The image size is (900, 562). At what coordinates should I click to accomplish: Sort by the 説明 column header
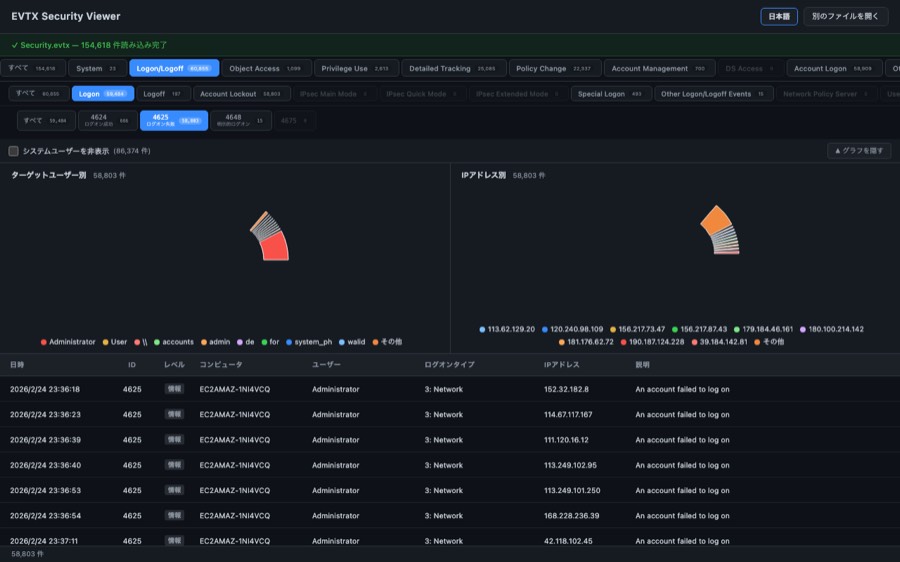tap(642, 365)
